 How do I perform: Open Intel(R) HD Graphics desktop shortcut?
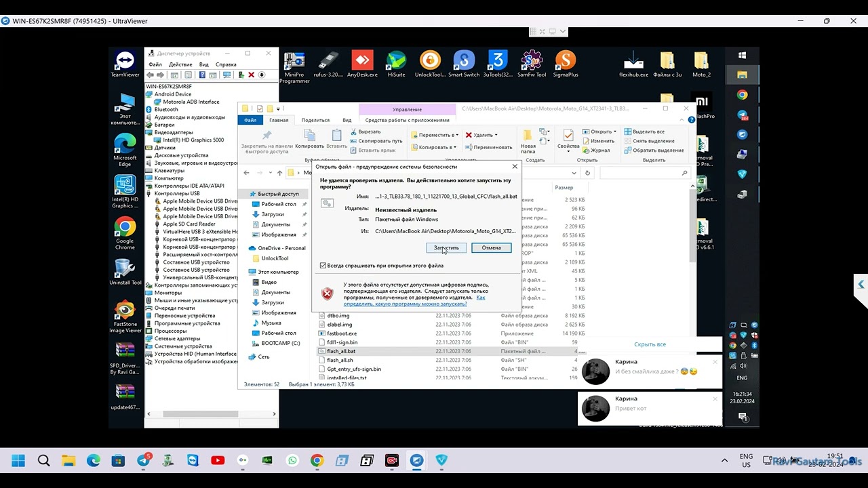tap(125, 192)
